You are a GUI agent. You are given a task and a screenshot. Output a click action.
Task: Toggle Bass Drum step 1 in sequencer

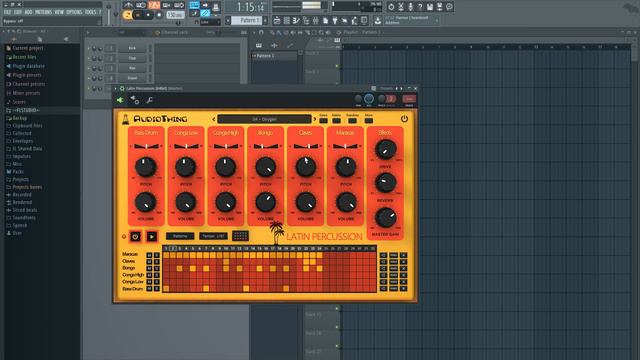coord(166,289)
